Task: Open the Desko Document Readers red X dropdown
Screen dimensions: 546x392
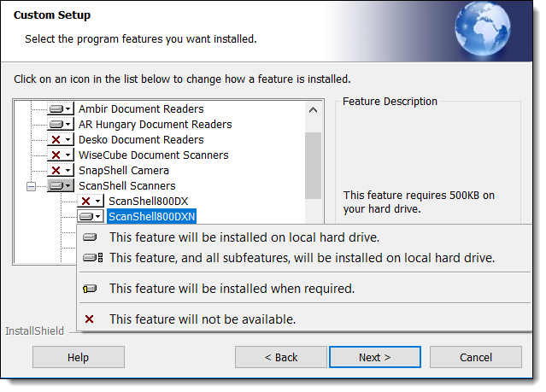Action: [x=61, y=139]
